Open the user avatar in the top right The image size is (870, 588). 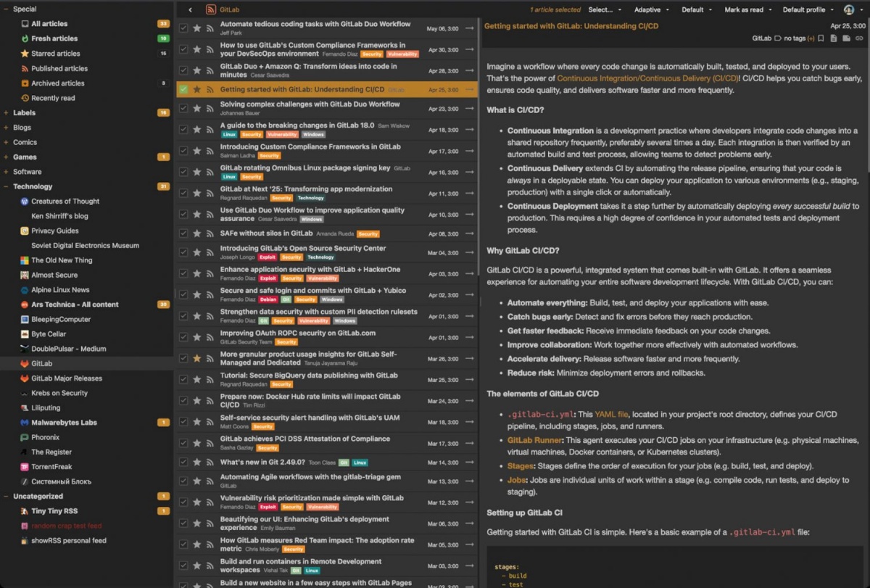848,10
